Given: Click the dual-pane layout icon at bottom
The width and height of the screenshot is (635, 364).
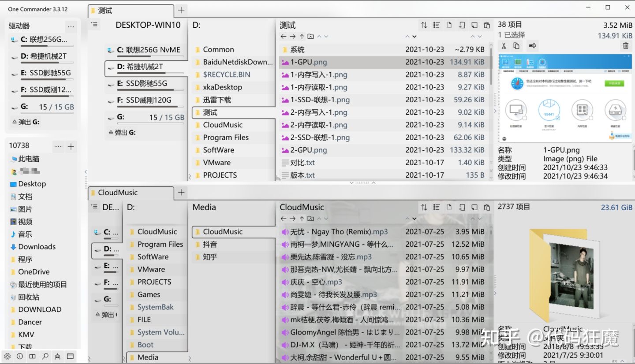Looking at the screenshot, I should 32,357.
